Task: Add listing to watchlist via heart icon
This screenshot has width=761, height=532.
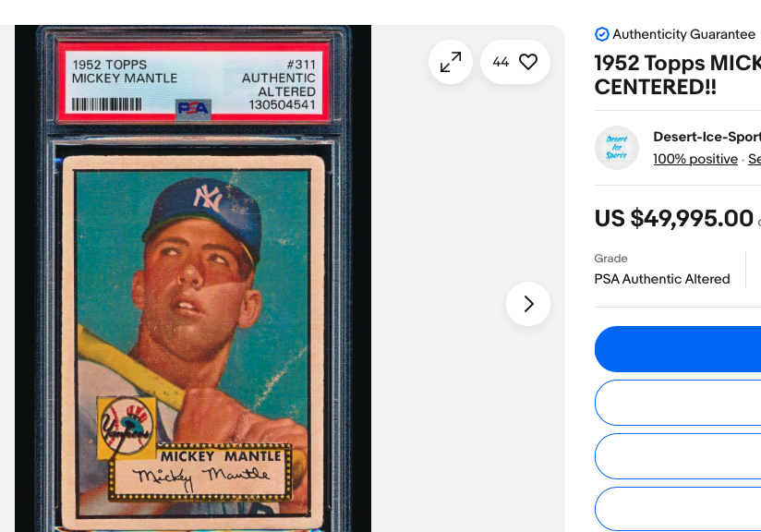Action: (528, 62)
